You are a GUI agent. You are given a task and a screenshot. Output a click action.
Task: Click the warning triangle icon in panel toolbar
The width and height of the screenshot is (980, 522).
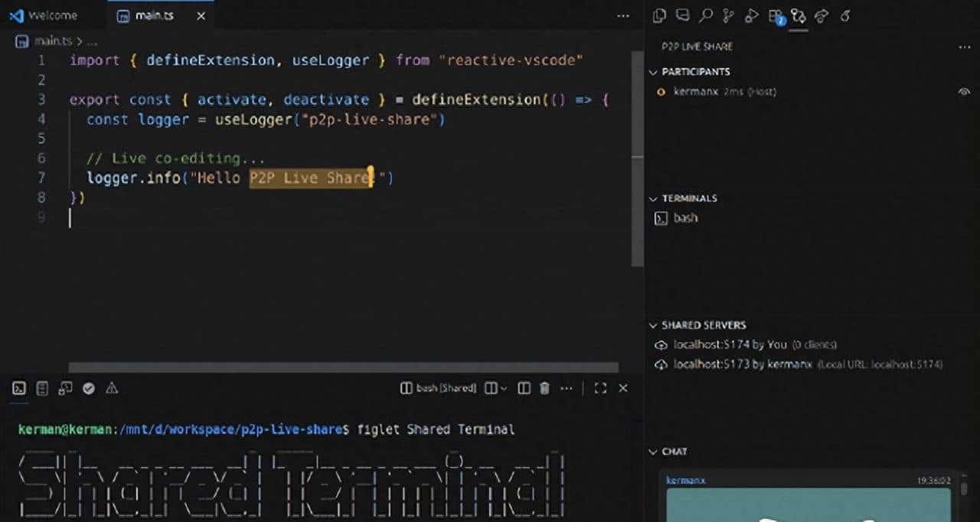112,388
